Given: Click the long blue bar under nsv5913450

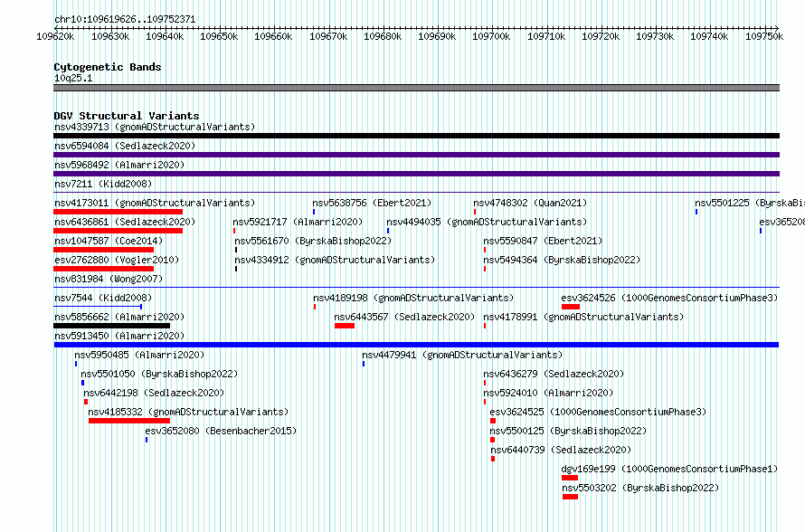Looking at the screenshot, I should pyautogui.click(x=416, y=345).
